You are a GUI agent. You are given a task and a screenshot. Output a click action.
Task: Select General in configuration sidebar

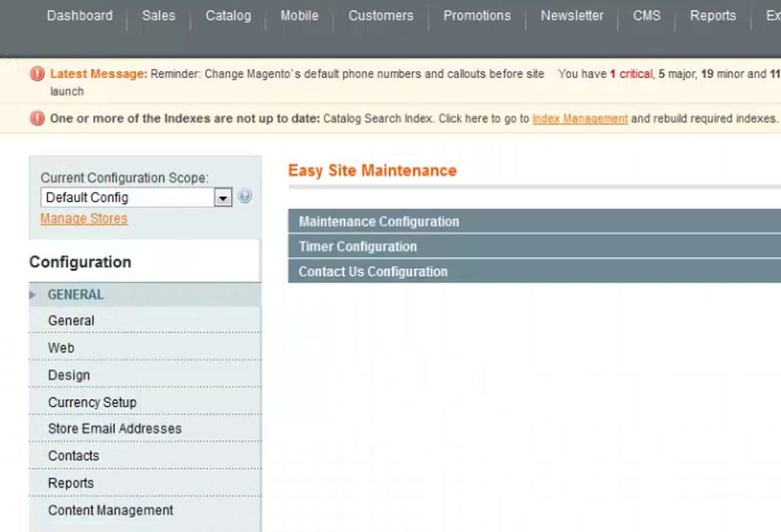tap(145, 321)
